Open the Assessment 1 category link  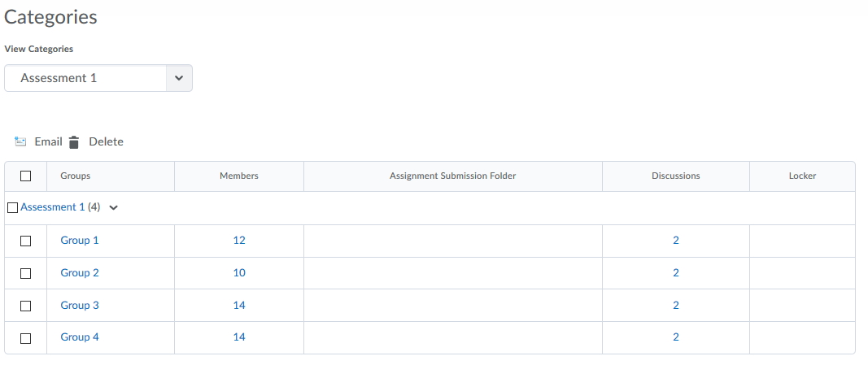53,206
